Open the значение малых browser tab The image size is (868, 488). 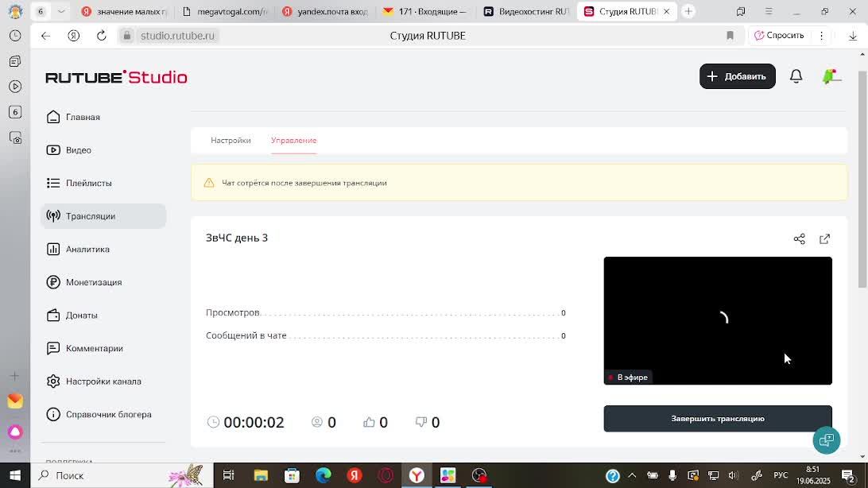(x=124, y=11)
